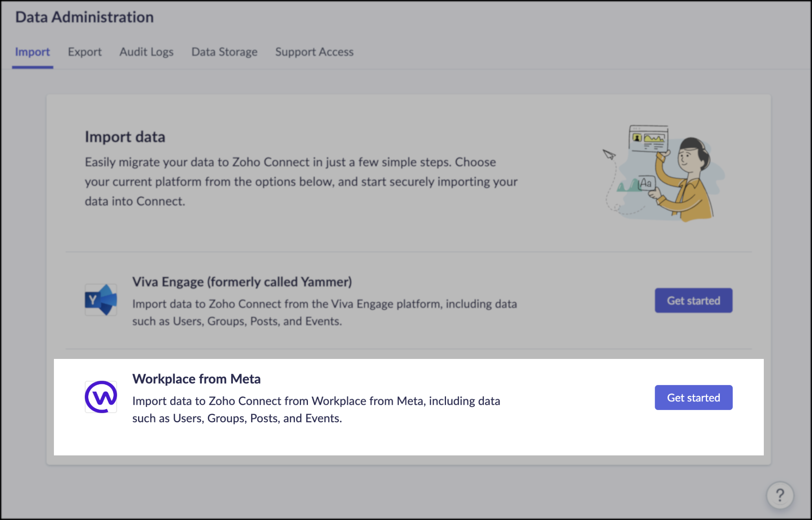Screen dimensions: 812x520
Task: Click the Easily migrate your data paragraph
Action: click(x=301, y=182)
